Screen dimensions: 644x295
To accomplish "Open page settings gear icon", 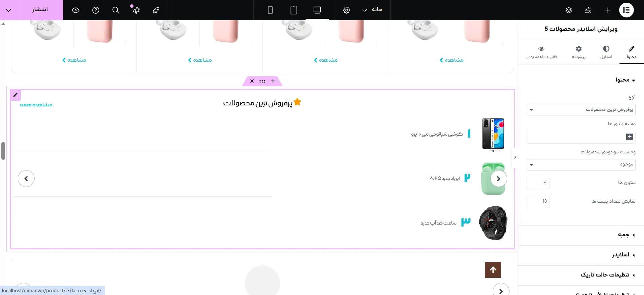I will point(346,10).
